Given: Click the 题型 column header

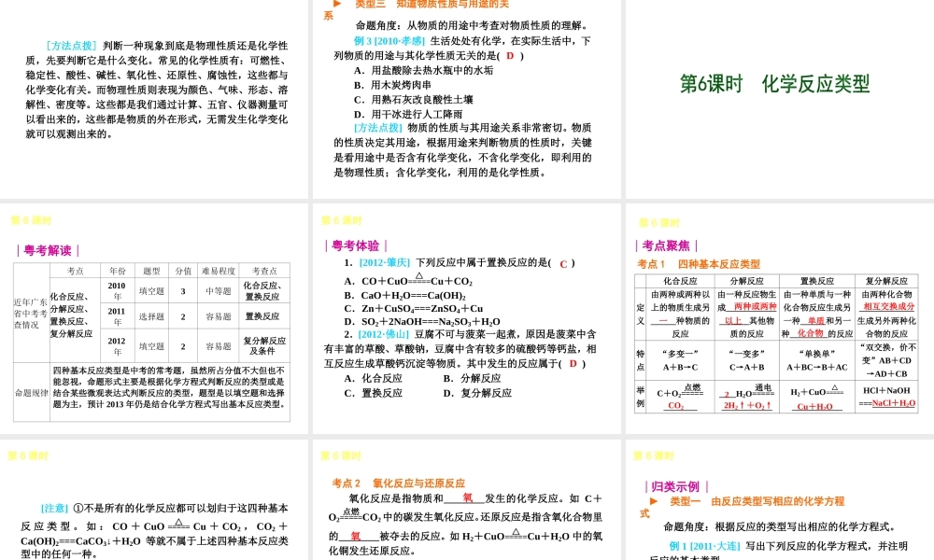Looking at the screenshot, I should 151,271.
